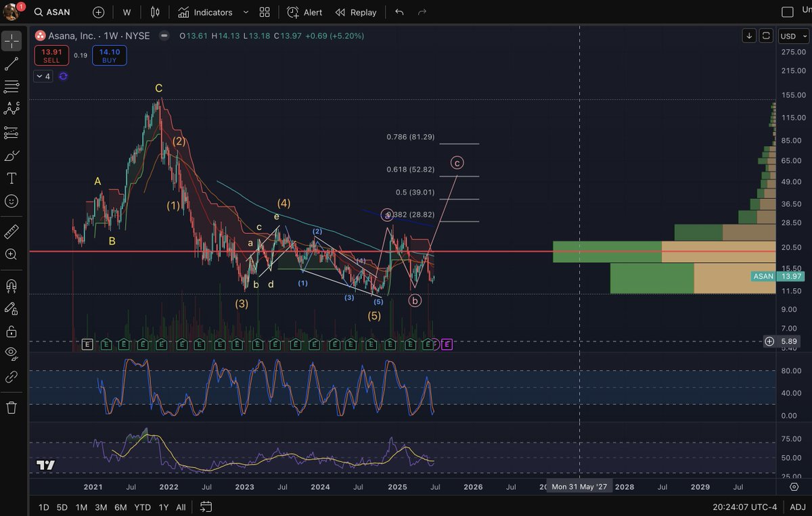Select the 1Y time range
Viewport: 812px width, 516px height.
pos(163,507)
